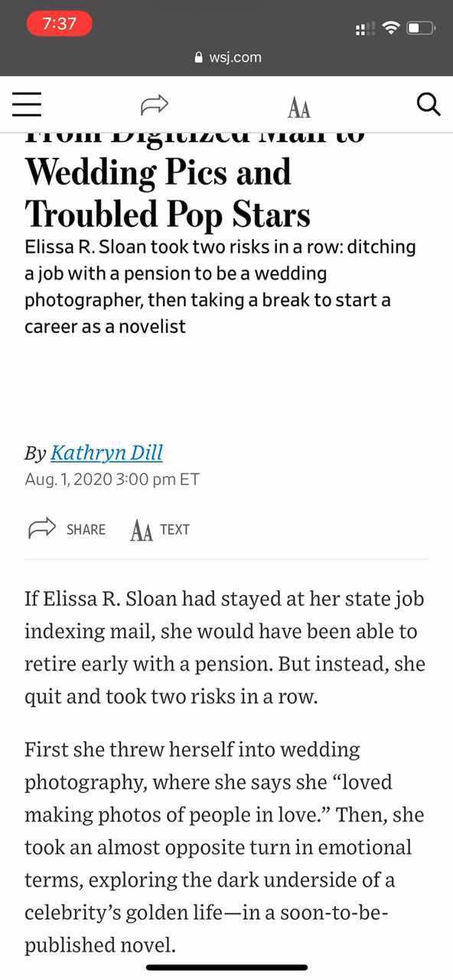Open the AA text size control in the top bar
This screenshot has width=453, height=980.
[299, 109]
